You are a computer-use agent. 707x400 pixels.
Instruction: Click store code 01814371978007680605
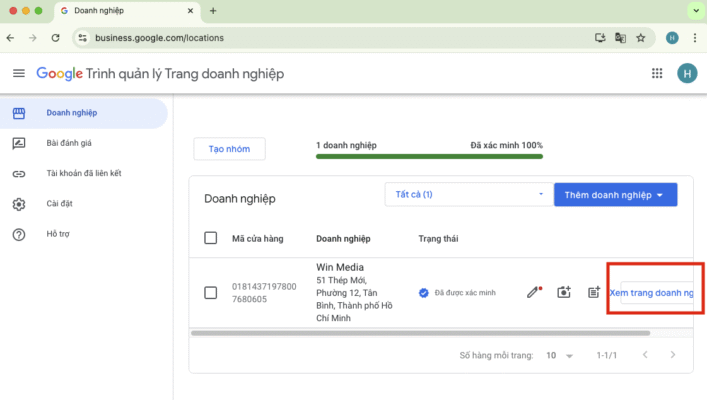(x=264, y=293)
